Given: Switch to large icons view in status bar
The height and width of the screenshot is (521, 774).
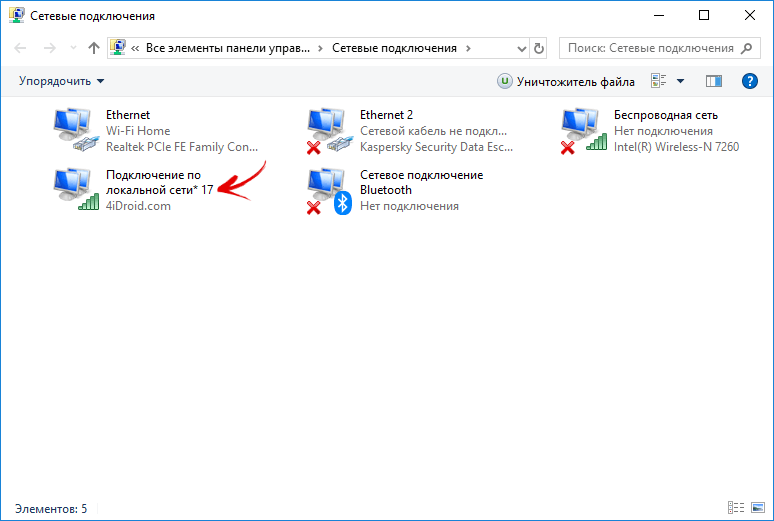Looking at the screenshot, I should click(x=758, y=507).
